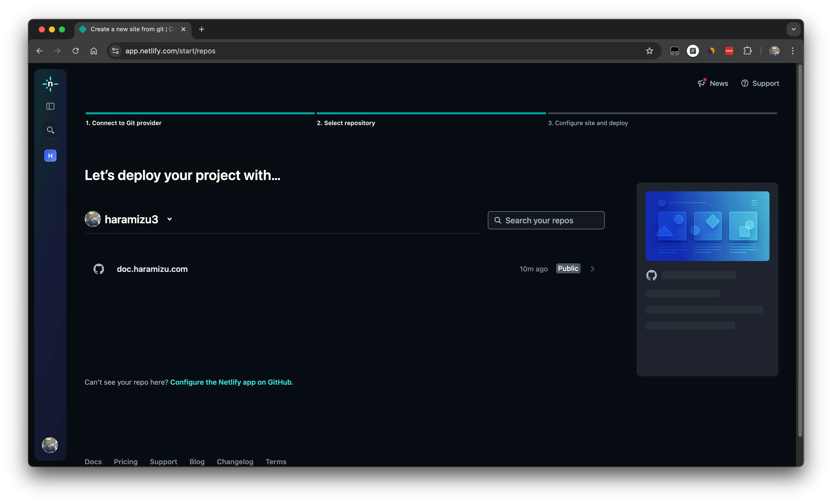Screen dimensions: 832x504
Task: Select the Public badge toggle on repo
Action: (x=567, y=268)
